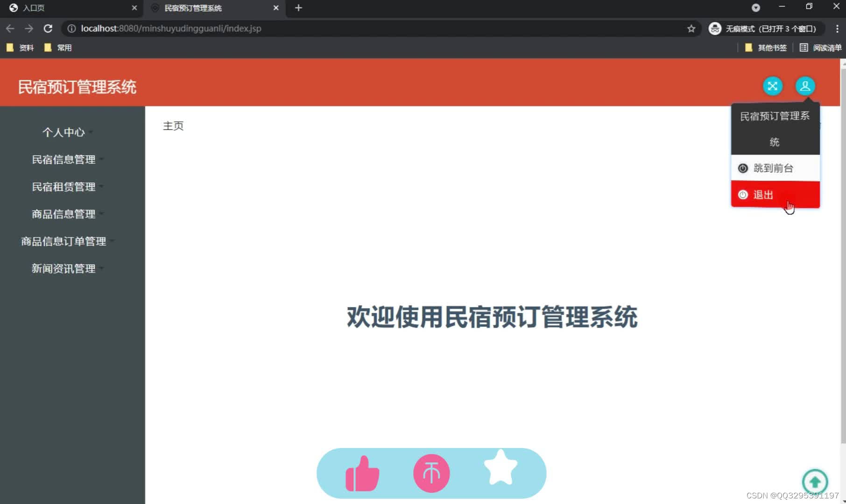Click the 欢迎使用民宿预订管理系统 welcome heading
The width and height of the screenshot is (846, 504).
pyautogui.click(x=492, y=317)
